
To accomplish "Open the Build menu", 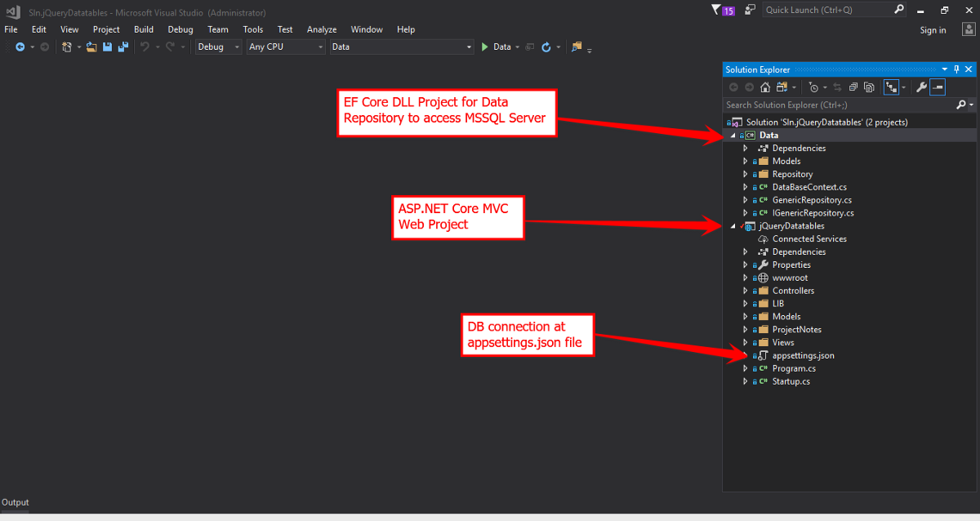I will (144, 29).
